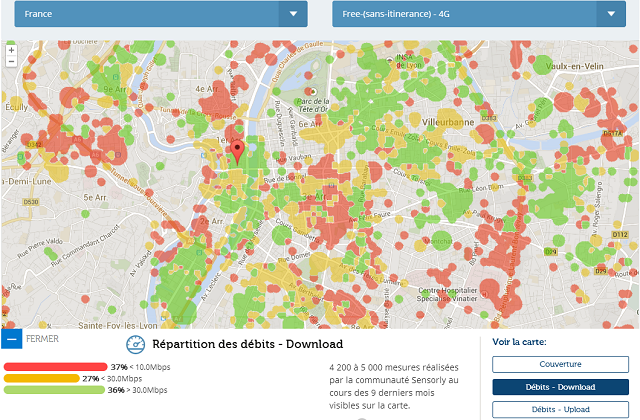Click the red location pin marker
The image size is (640, 420).
coord(237,152)
